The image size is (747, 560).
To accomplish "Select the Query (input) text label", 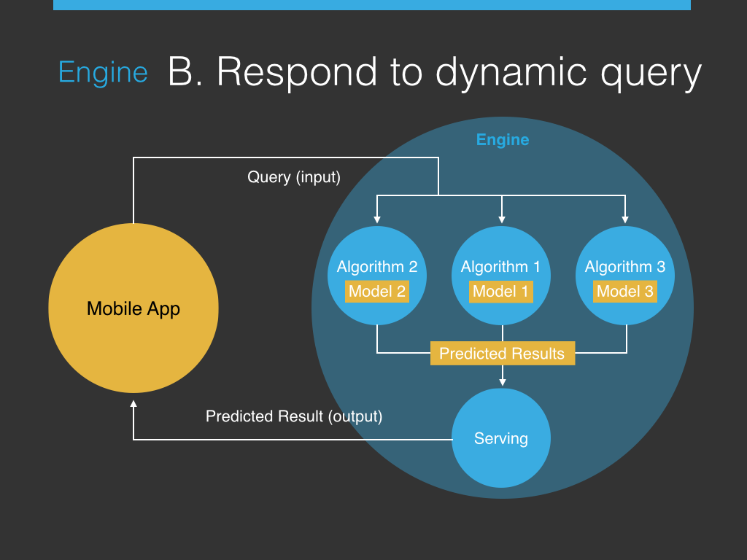I will (294, 177).
